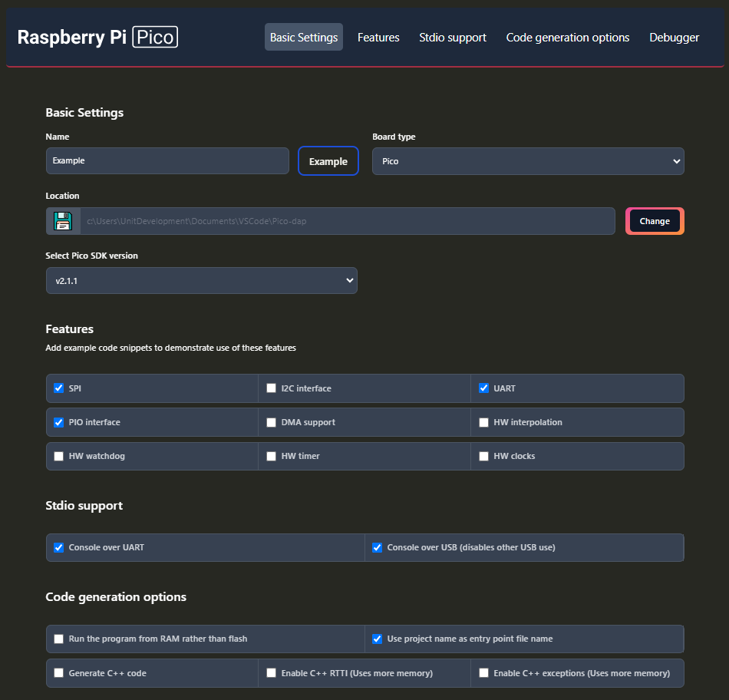Image resolution: width=729 pixels, height=700 pixels.
Task: Go to Code generation options tab
Action: click(x=567, y=38)
